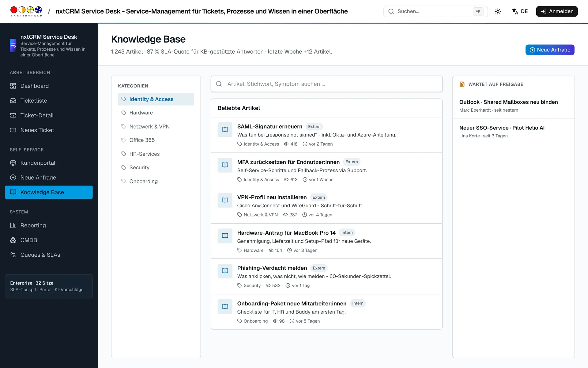This screenshot has height=368, width=588.
Task: Click the Intern badge on Onboarding-Paket article
Action: [x=358, y=303]
